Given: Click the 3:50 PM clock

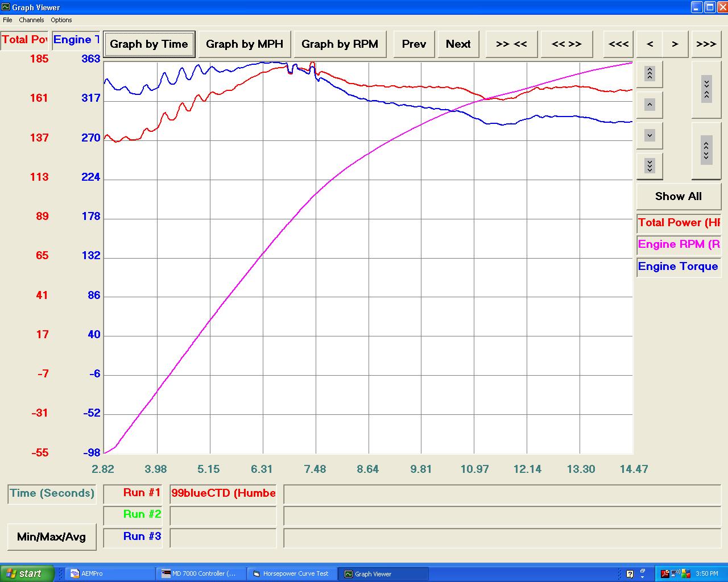Looking at the screenshot, I should 707,574.
